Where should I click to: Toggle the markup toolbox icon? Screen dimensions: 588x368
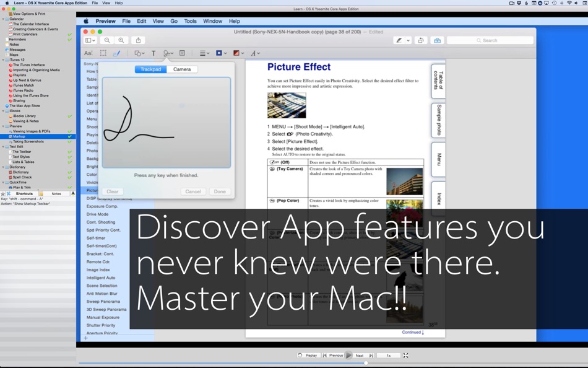tap(437, 40)
